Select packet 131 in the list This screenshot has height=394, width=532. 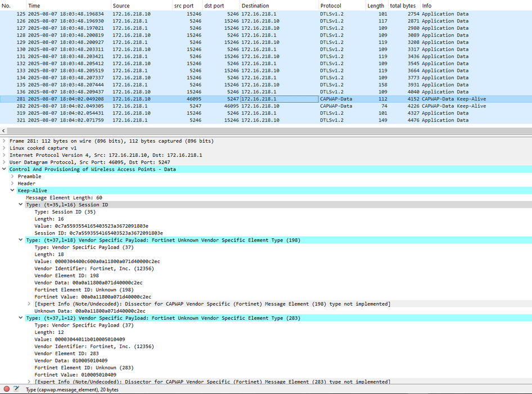pos(266,56)
